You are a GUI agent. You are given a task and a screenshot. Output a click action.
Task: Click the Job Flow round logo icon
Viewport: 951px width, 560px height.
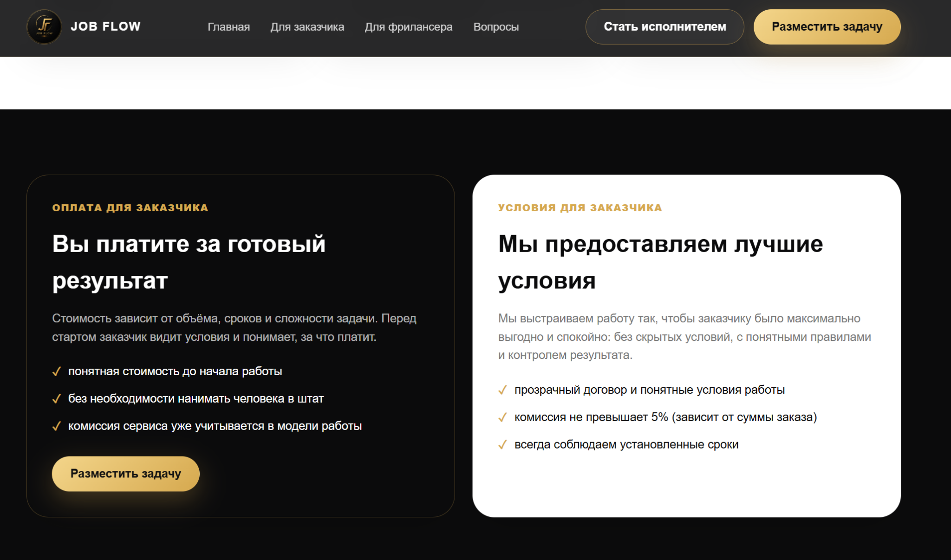44,27
